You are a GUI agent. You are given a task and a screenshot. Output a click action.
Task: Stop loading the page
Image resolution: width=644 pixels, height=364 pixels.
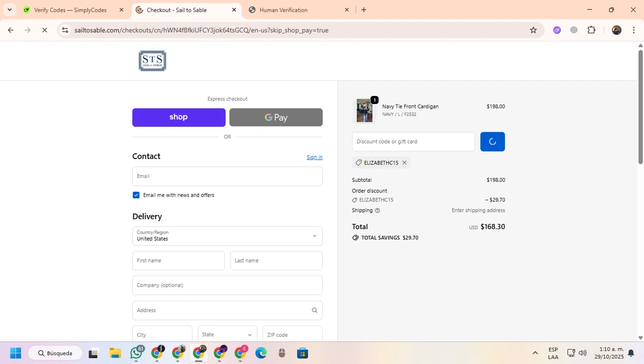click(x=45, y=30)
